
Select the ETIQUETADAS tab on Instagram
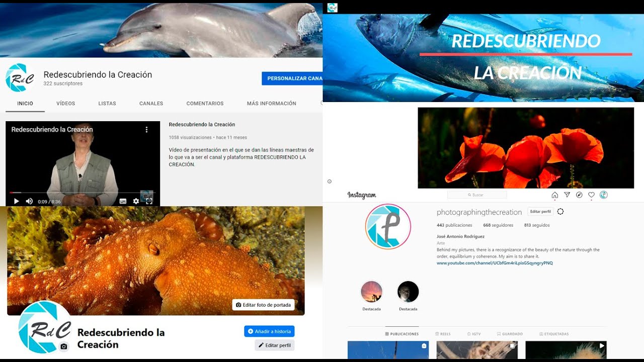553,334
